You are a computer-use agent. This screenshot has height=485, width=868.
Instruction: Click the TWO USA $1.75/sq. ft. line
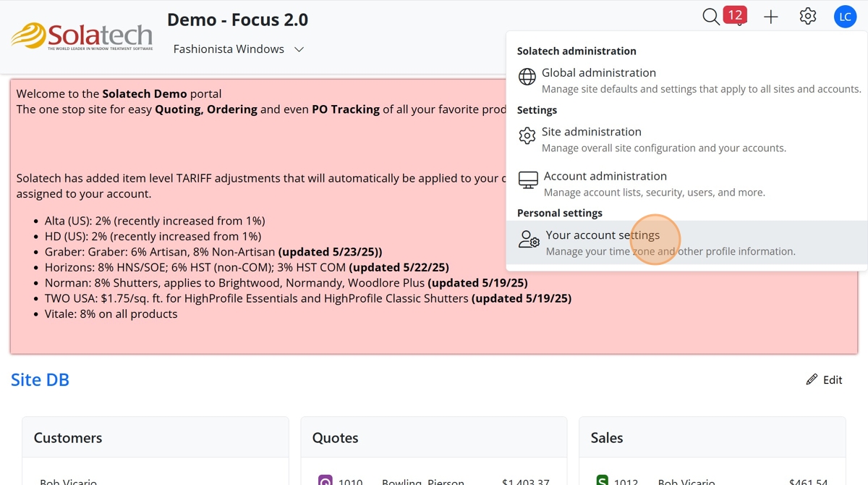(308, 298)
